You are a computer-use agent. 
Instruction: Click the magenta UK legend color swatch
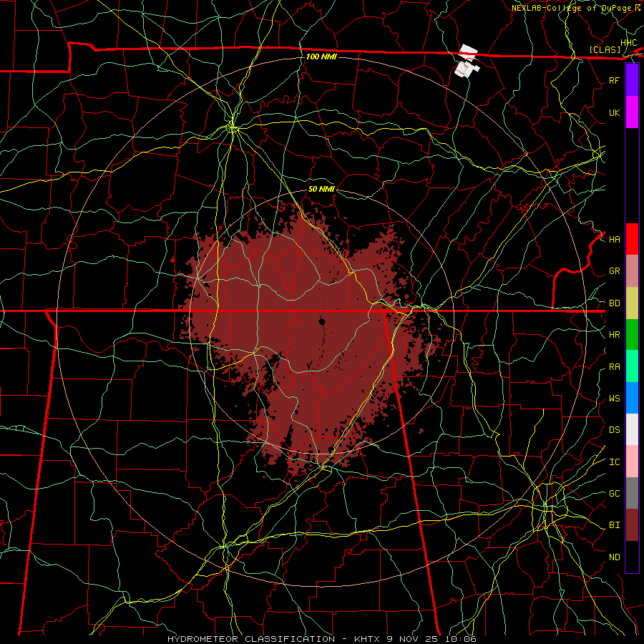pyautogui.click(x=632, y=112)
